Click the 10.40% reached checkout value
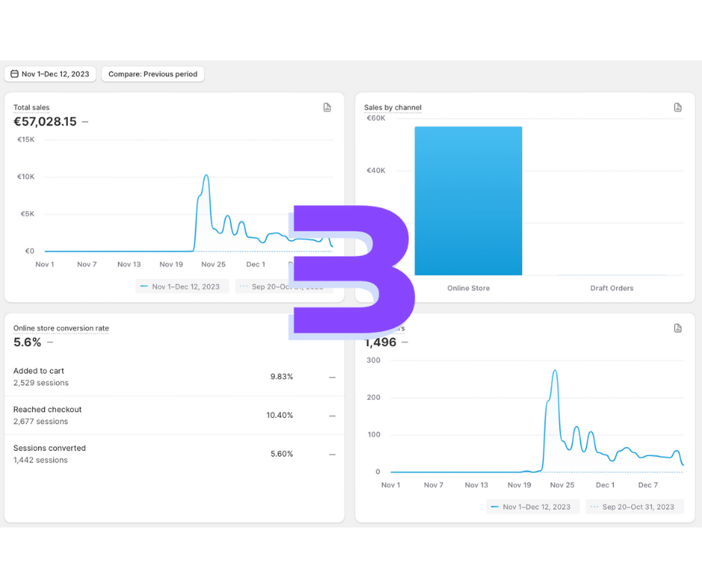 point(280,416)
